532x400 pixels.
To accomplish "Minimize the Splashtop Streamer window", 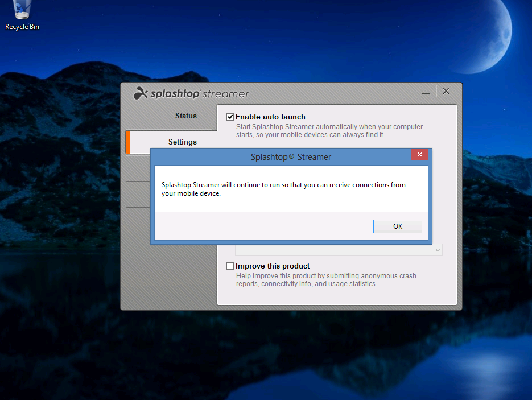I will coord(426,92).
